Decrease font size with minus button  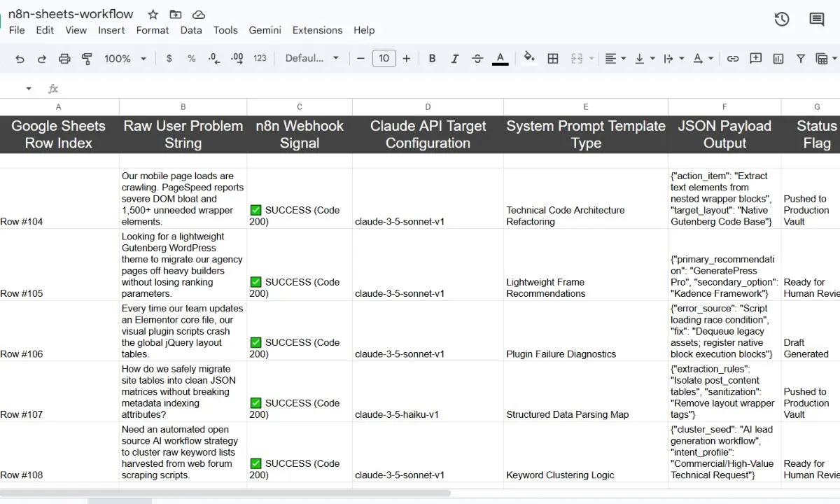pyautogui.click(x=360, y=59)
